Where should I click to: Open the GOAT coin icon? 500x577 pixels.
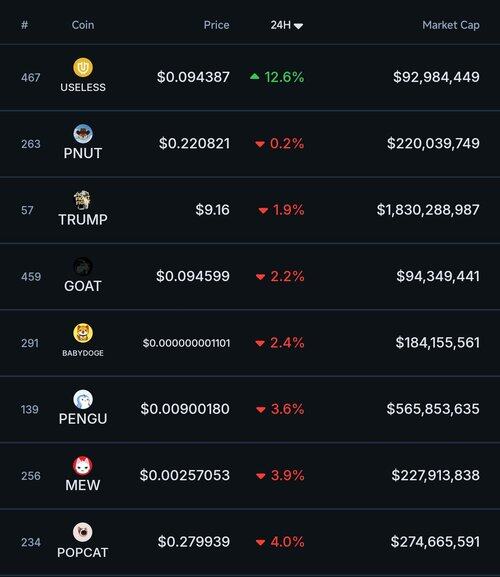tap(83, 266)
